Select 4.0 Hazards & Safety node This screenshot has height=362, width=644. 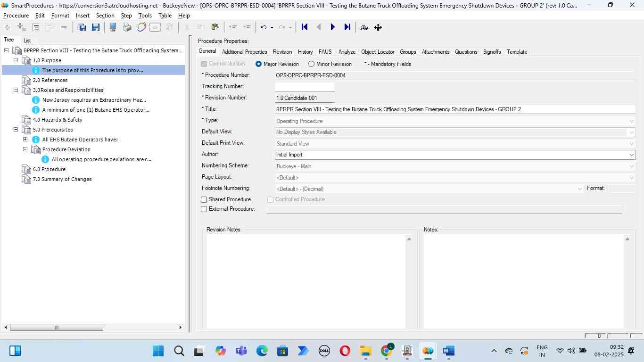pyautogui.click(x=58, y=120)
